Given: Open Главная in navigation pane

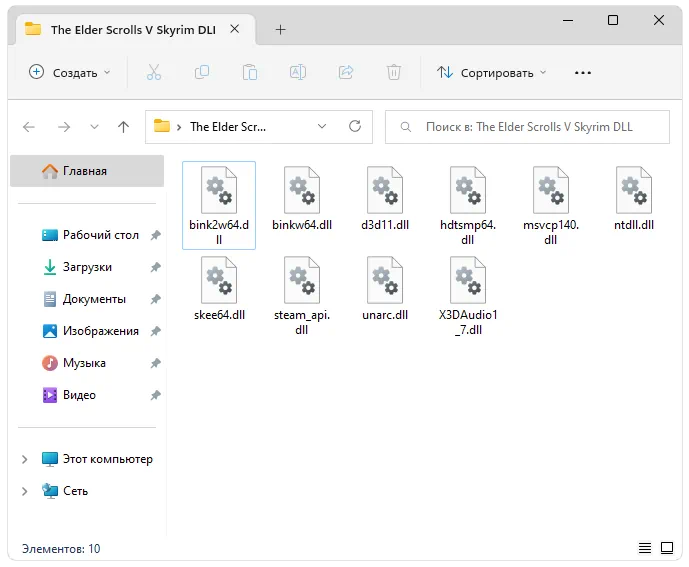Looking at the screenshot, I should (87, 171).
